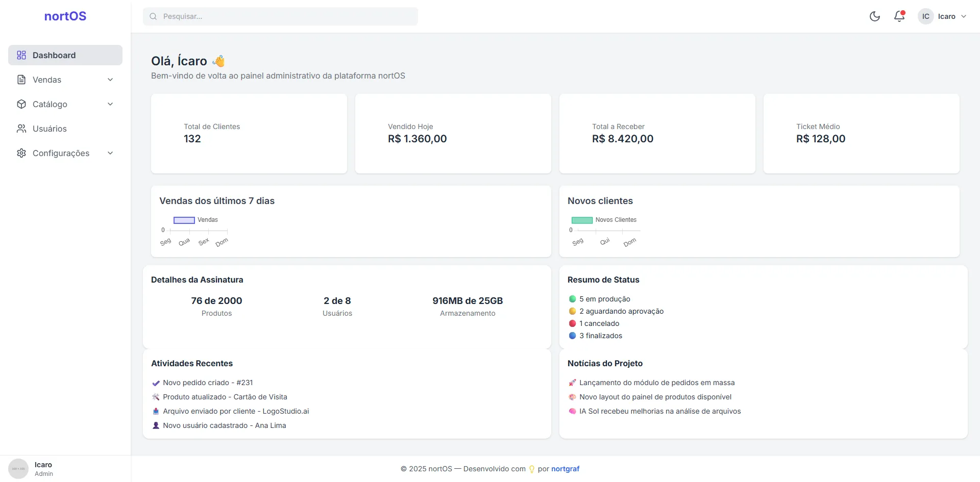Toggle Vendas dataset in chart legend
This screenshot has width=980, height=482.
coord(184,220)
